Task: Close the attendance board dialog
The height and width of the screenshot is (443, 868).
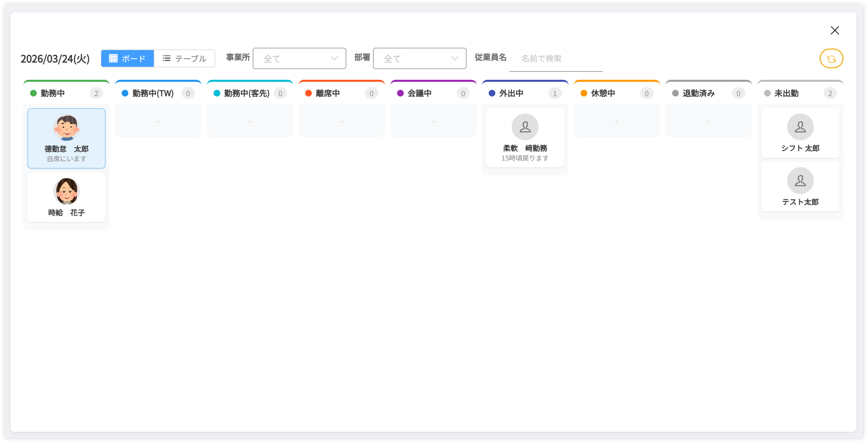Action: 834,30
